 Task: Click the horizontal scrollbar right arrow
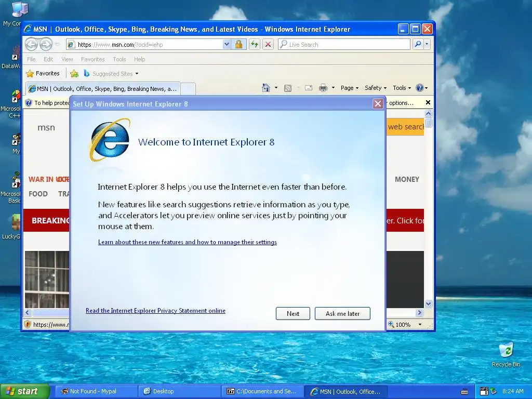pos(420,312)
